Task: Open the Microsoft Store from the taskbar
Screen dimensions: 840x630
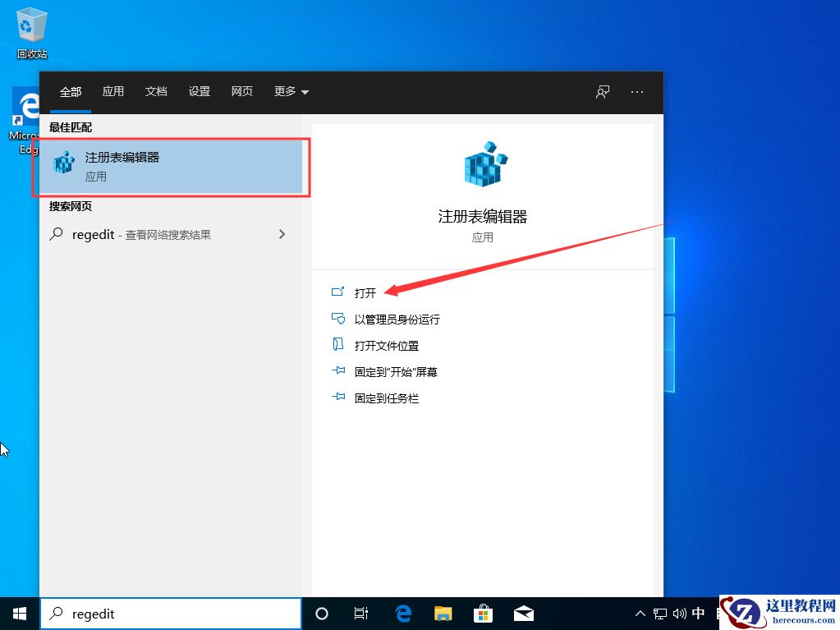Action: [483, 613]
